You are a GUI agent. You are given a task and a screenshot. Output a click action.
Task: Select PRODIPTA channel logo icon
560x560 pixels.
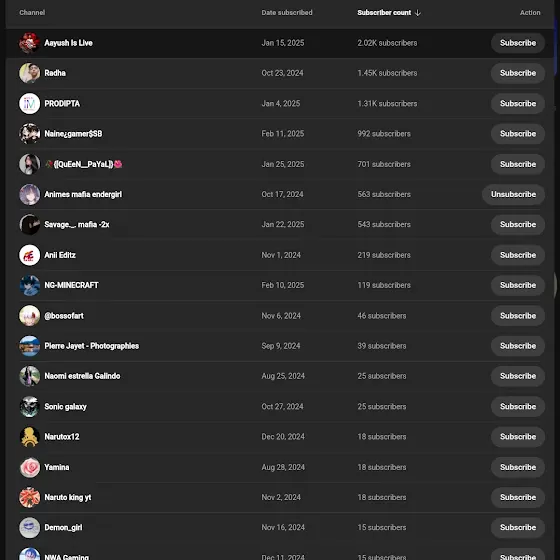[29, 104]
